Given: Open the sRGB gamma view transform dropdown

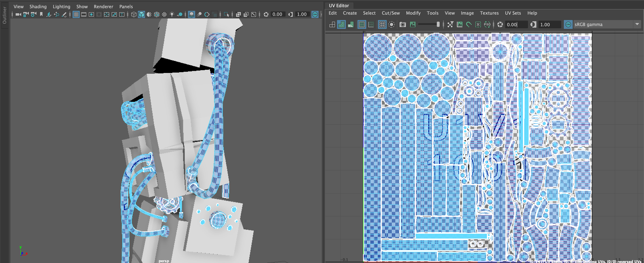Looking at the screenshot, I should tap(637, 24).
